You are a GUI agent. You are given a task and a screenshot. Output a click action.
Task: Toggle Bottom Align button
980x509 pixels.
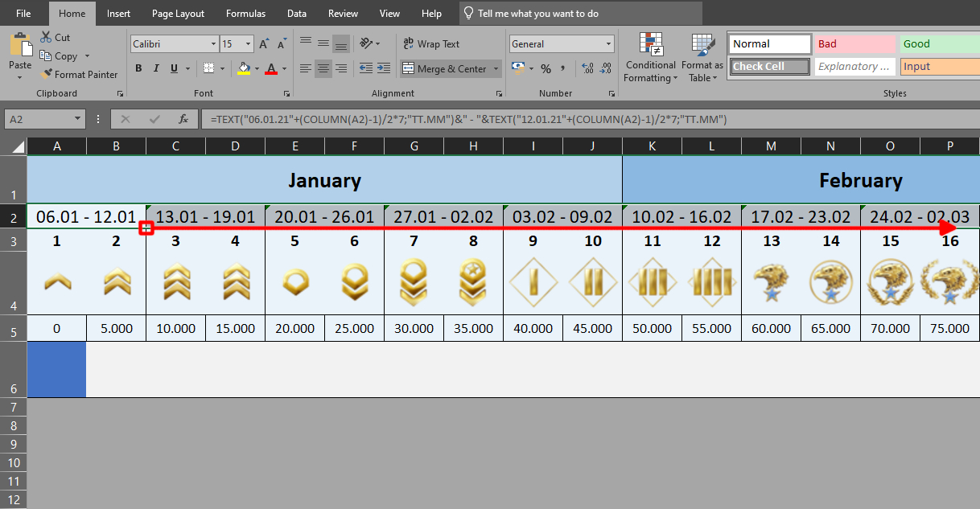(341, 43)
